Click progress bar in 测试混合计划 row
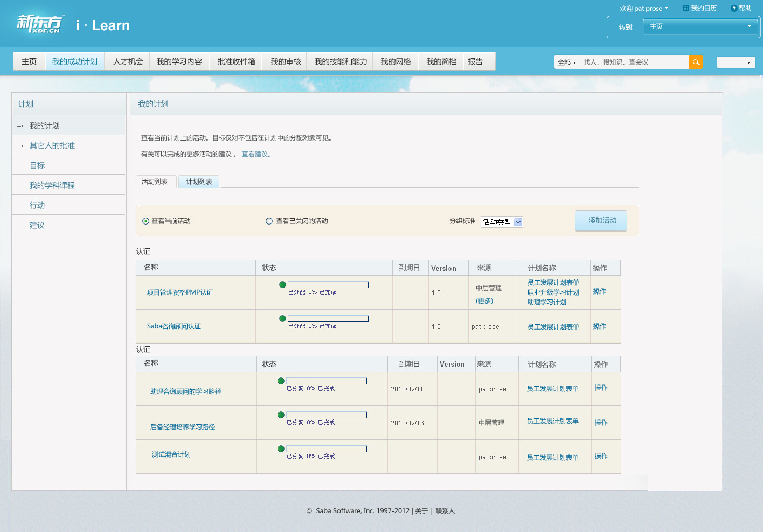Screen dimensions: 763x532 tap(327, 449)
